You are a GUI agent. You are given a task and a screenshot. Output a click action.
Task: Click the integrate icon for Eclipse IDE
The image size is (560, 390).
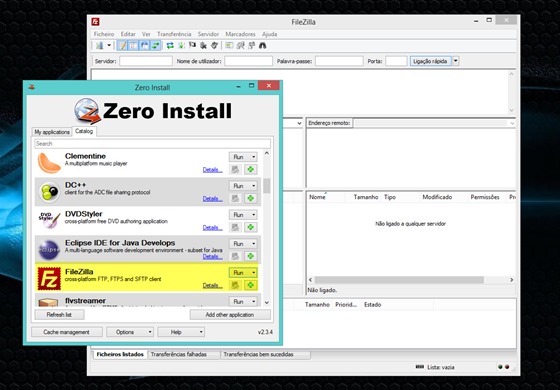coord(235,256)
